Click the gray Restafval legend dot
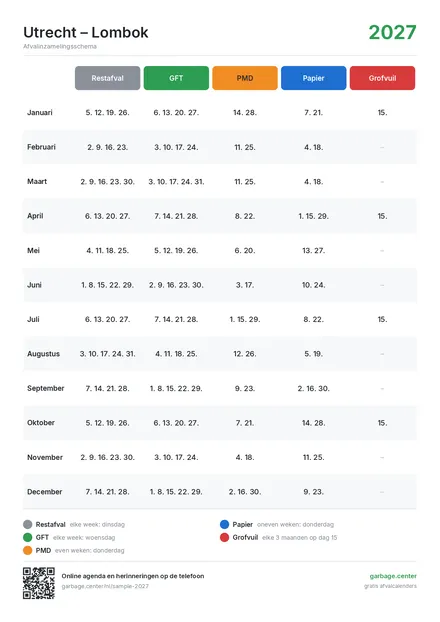This screenshot has width=440, height=622. [x=27, y=524]
